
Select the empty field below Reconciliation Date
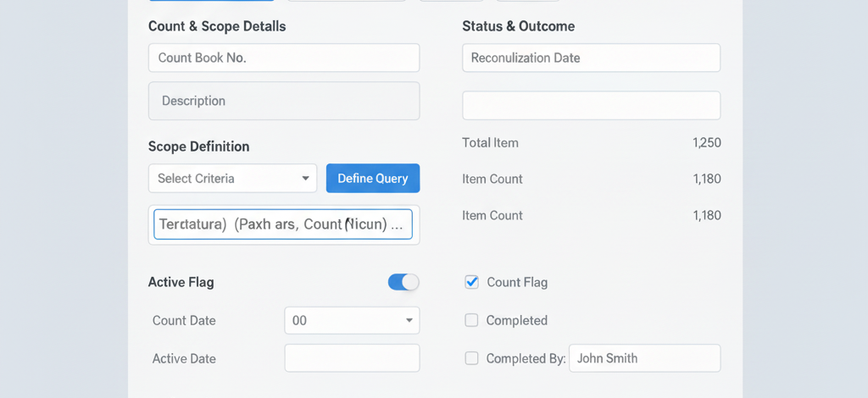[x=591, y=105]
